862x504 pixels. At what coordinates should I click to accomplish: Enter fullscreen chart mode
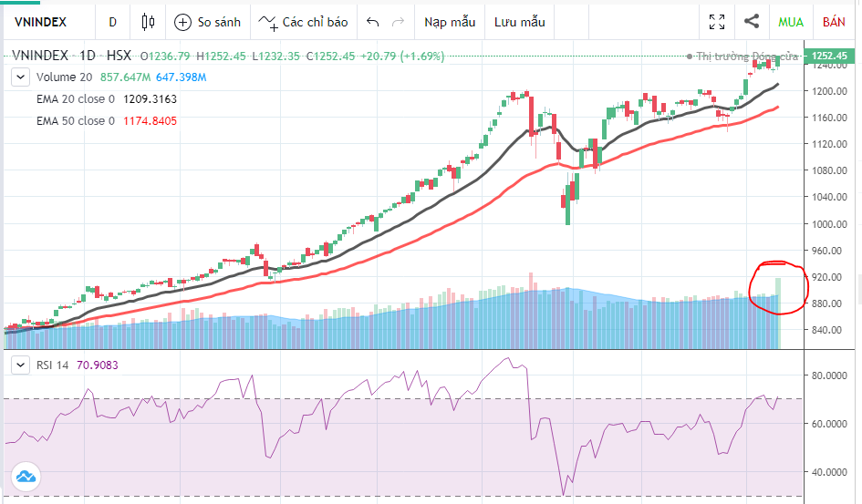(717, 22)
